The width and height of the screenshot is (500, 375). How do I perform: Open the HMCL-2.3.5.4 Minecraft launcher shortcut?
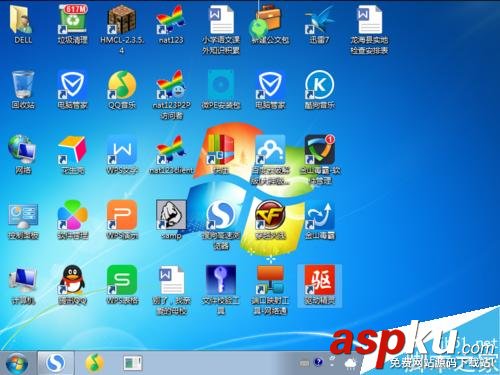click(x=121, y=19)
